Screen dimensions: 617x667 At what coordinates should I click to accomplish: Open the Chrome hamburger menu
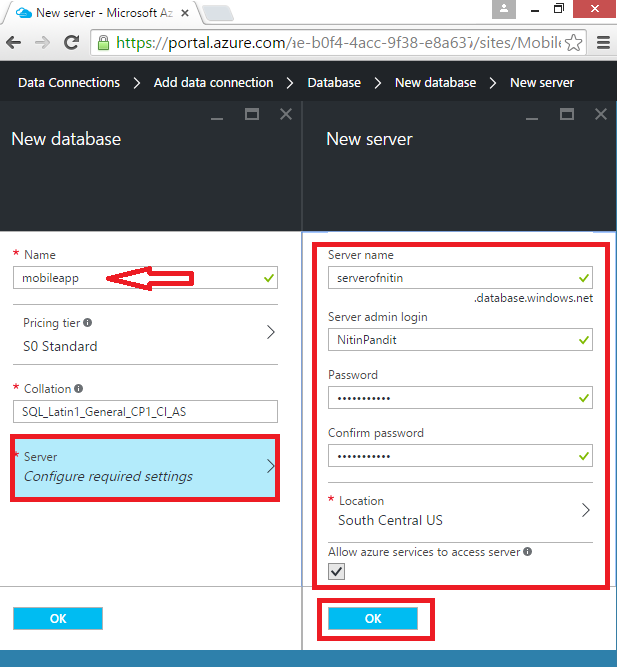(x=603, y=43)
